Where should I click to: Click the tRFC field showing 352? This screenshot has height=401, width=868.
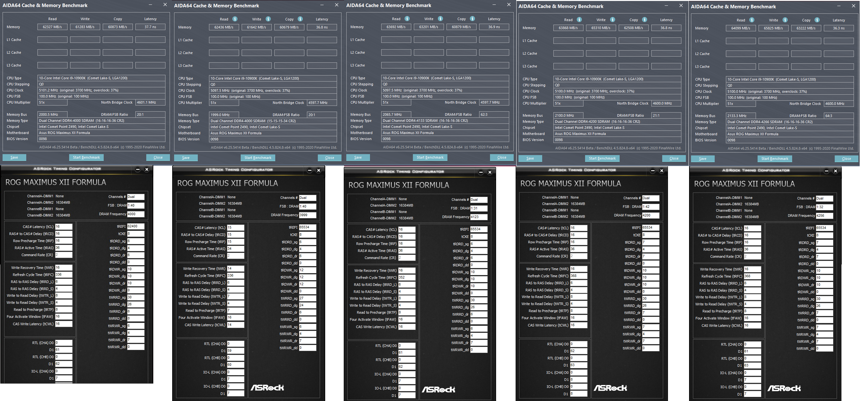(x=407, y=278)
